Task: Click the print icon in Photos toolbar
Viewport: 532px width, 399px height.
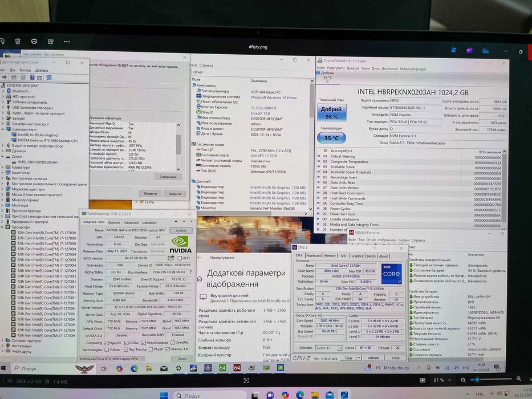Action: (x=34, y=42)
